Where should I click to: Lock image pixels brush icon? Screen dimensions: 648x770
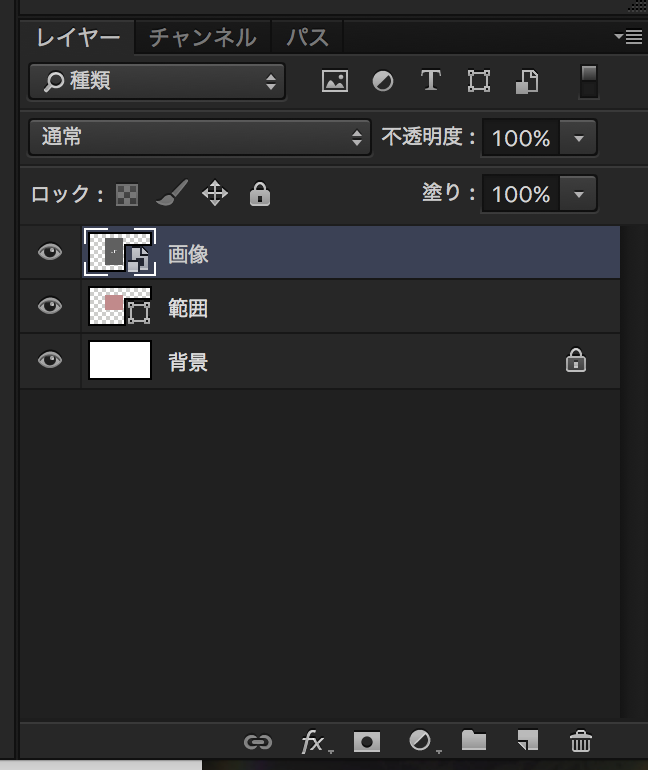pyautogui.click(x=172, y=193)
